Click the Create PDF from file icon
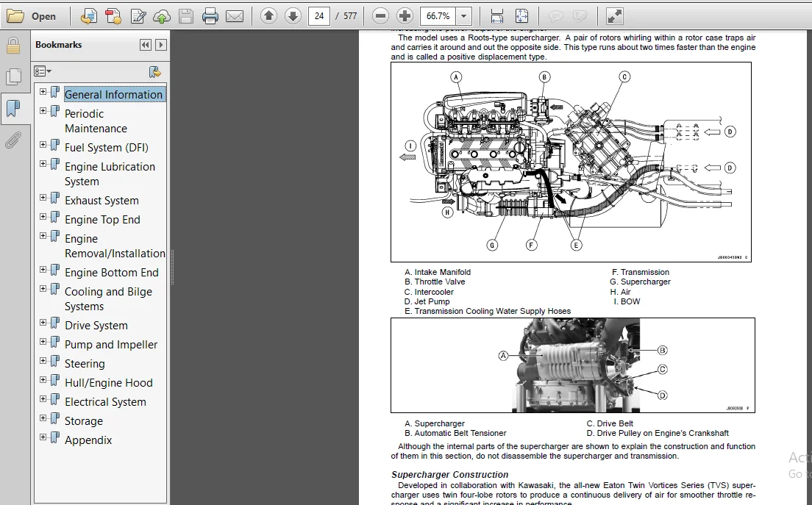 coord(88,16)
